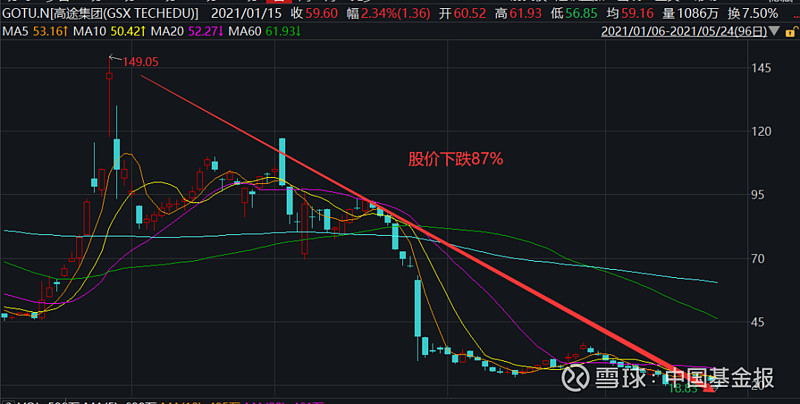Click MA60 indicator value 61.93

[x=283, y=31]
